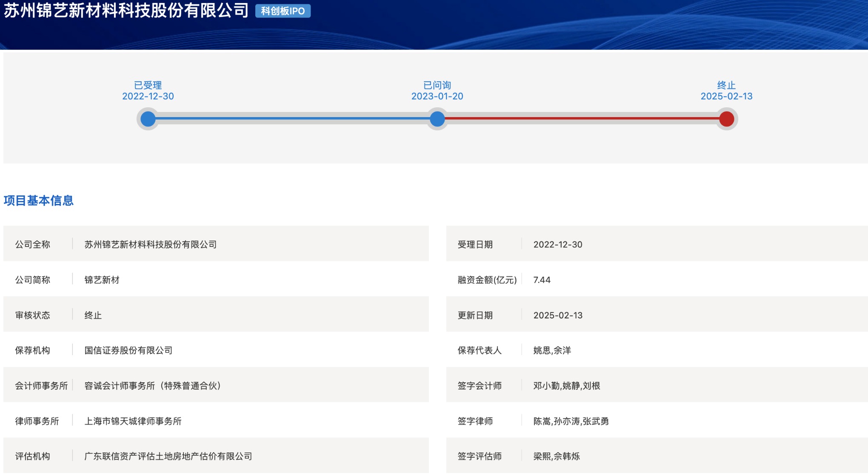Click the review status value 终止

(93, 315)
